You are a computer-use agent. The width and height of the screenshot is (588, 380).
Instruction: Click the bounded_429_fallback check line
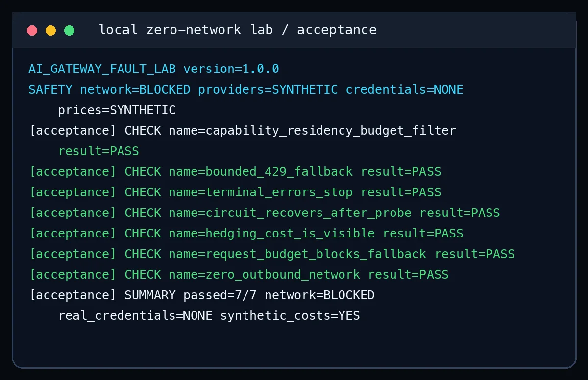(235, 172)
